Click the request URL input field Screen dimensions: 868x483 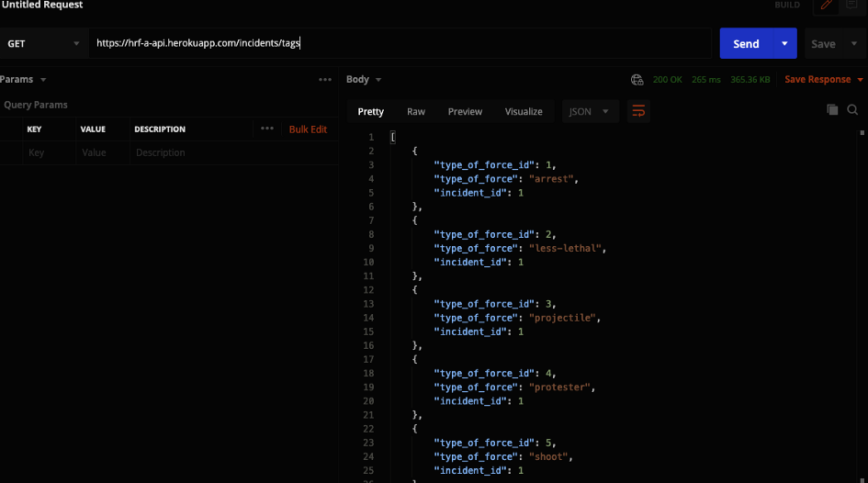(400, 43)
